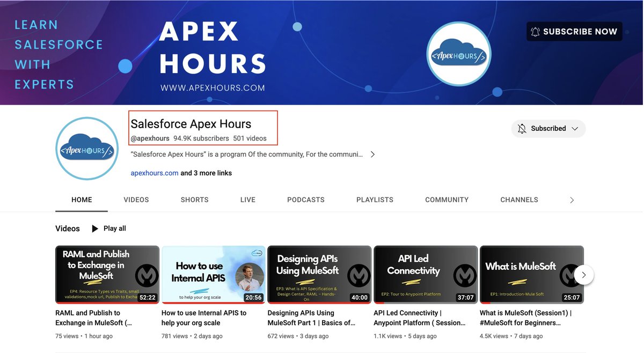Screen dimensions: 644x353
Task: Click the 37:07 duration badge
Action: pos(465,298)
